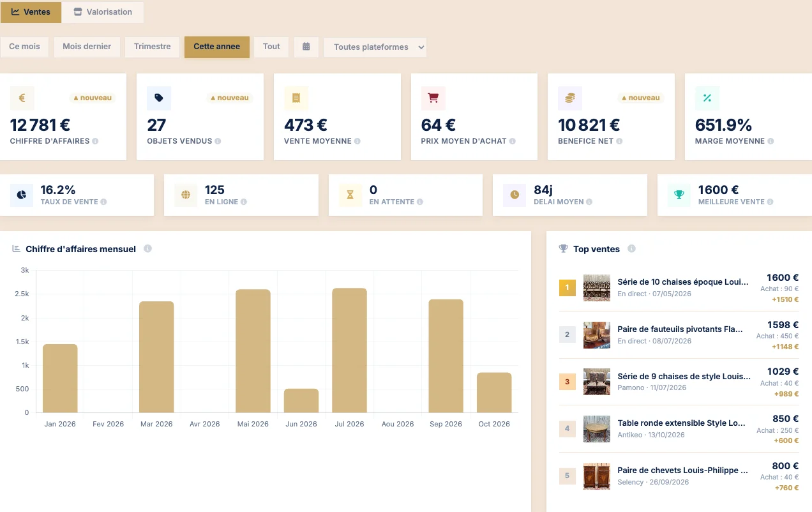The width and height of the screenshot is (812, 512).
Task: Click the nouveau badge on Benefice net
Action: tap(640, 98)
